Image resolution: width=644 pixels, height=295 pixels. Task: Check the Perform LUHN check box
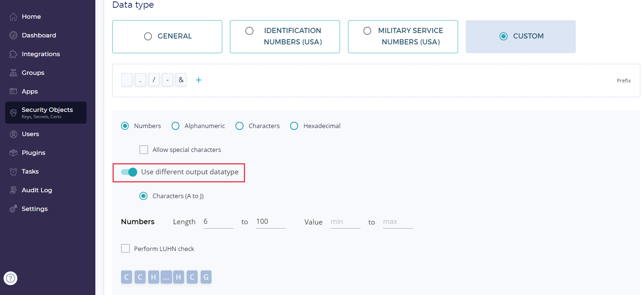pos(125,249)
